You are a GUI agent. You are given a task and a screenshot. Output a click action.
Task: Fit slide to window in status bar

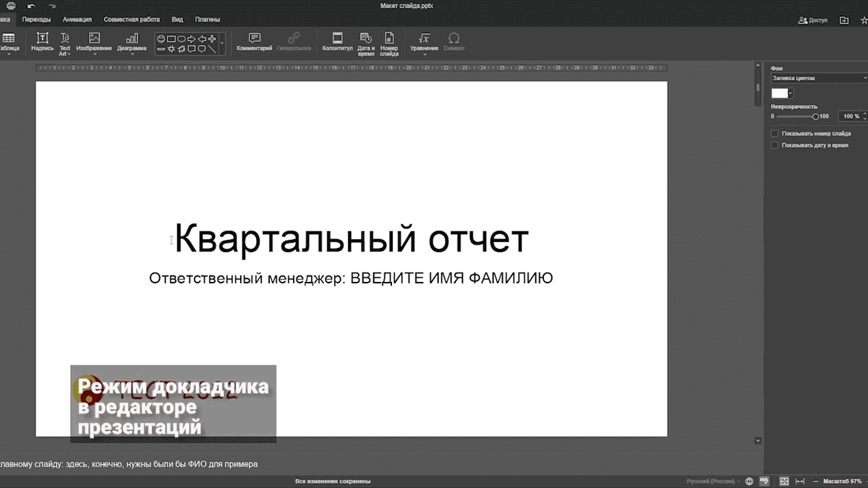pos(784,481)
